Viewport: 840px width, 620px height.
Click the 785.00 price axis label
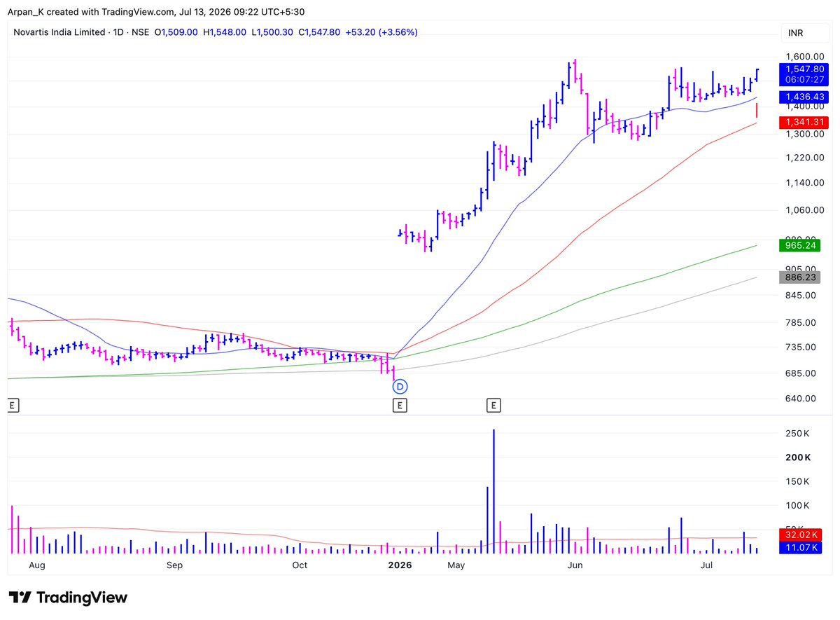click(800, 322)
